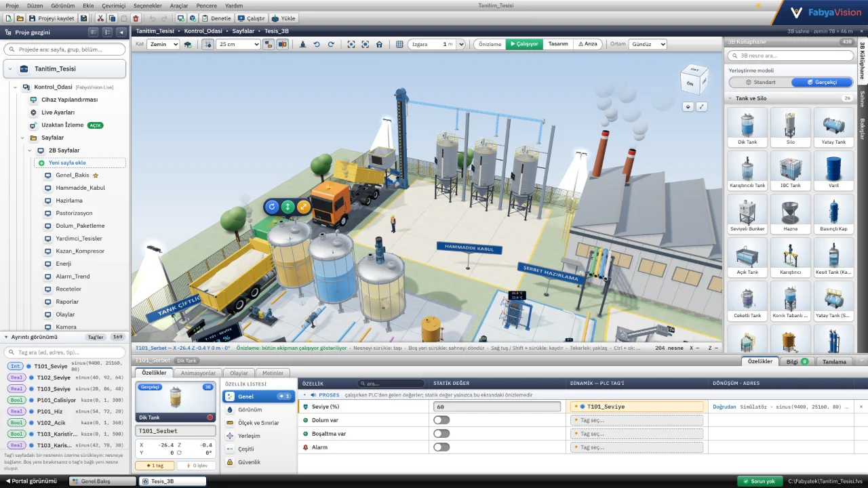Open the project folder icon in toolbar
868x488 pixels.
pyautogui.click(x=20, y=18)
